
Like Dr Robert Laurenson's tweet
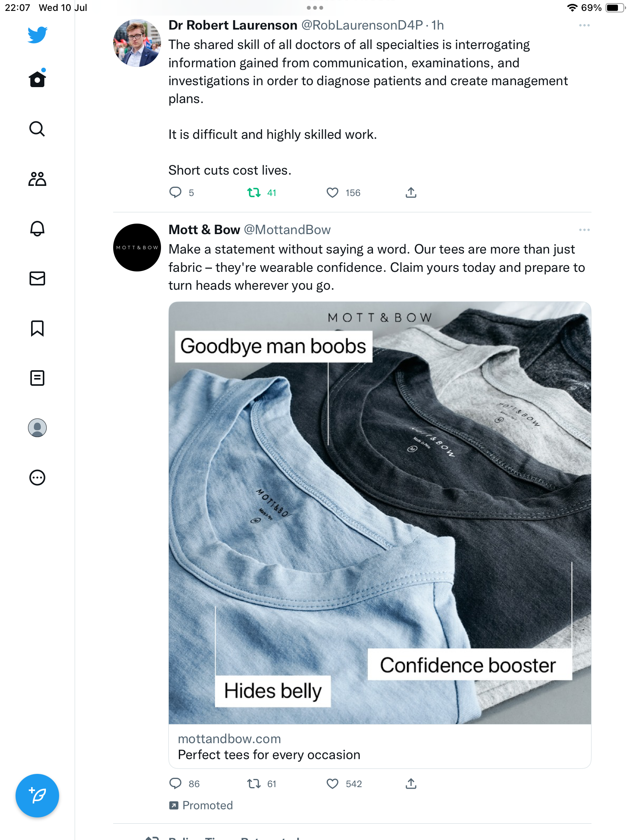click(x=332, y=193)
